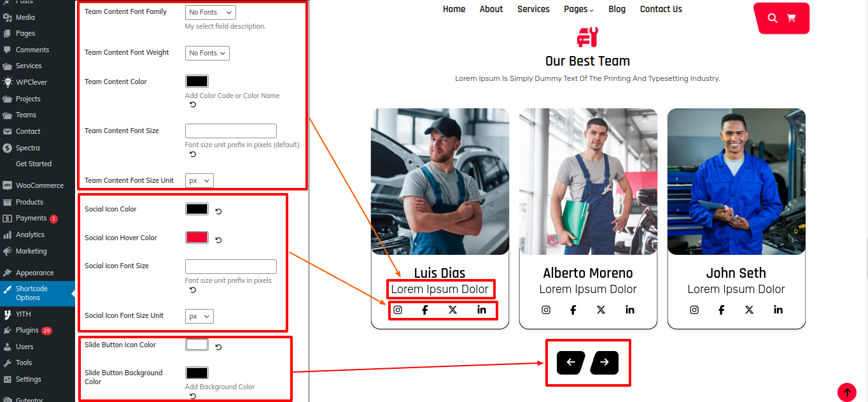Open Alberto Moreno LinkedIn icon
Viewport: 868px width, 402px height.
coord(630,310)
